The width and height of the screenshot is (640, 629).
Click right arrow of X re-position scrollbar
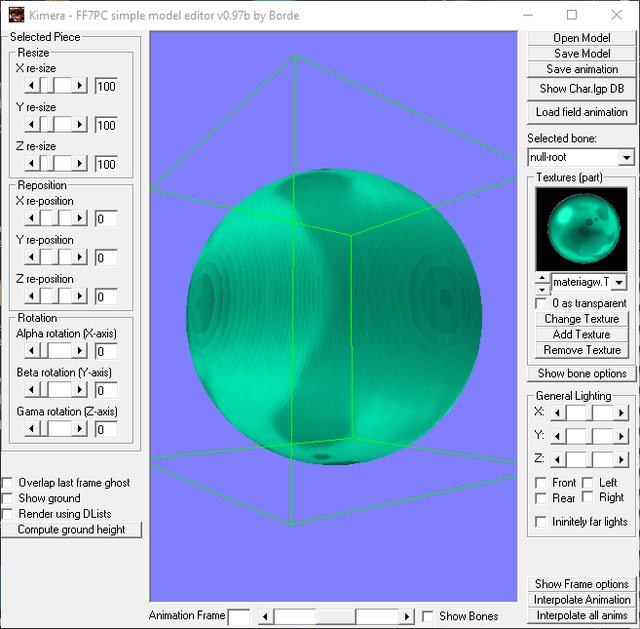(80, 218)
